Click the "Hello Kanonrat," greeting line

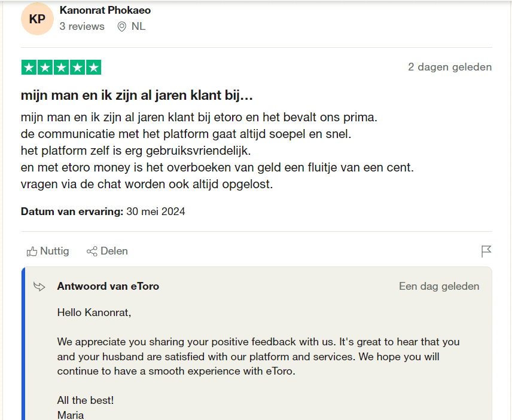[94, 312]
